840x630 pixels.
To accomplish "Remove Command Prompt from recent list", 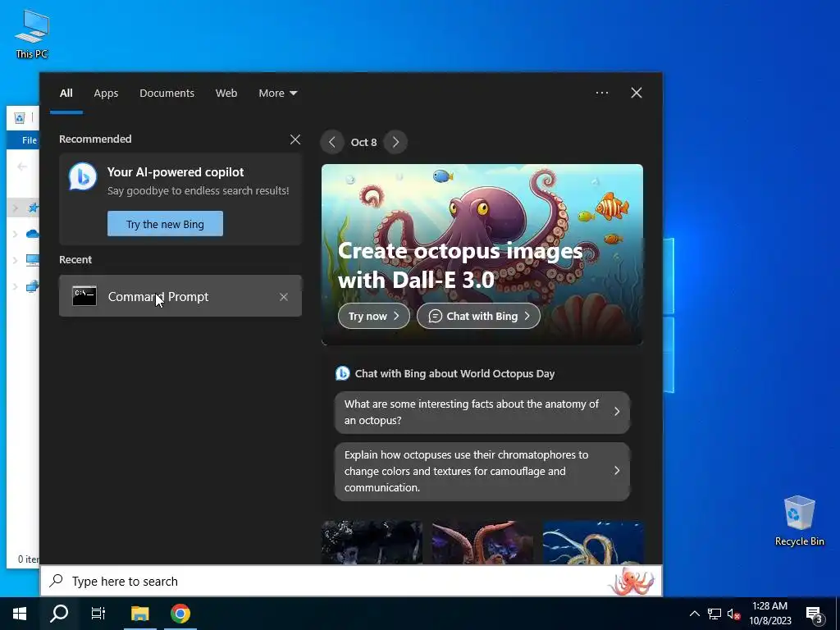I will (x=284, y=297).
